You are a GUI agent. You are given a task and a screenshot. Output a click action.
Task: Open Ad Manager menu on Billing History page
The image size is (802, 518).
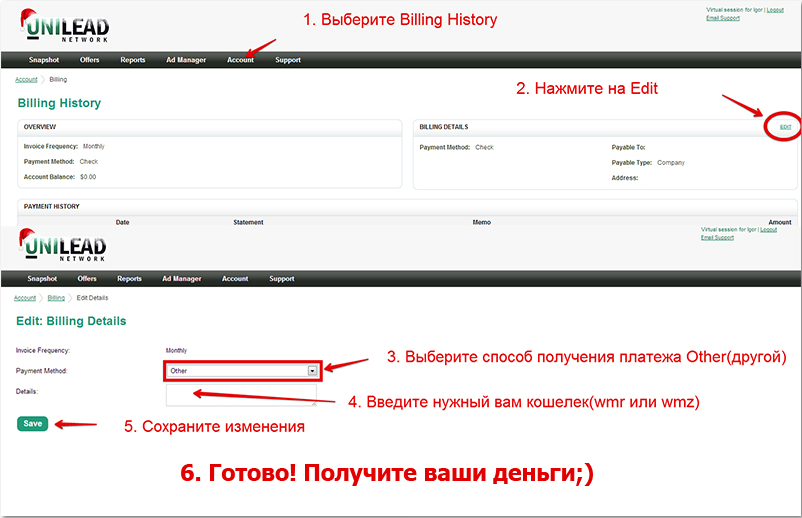(186, 60)
